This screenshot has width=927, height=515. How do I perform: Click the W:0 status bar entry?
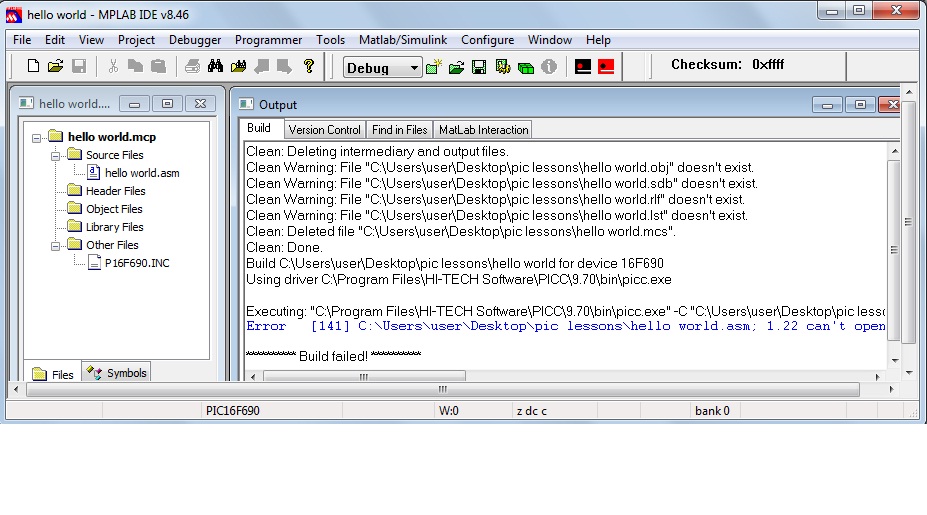449,410
